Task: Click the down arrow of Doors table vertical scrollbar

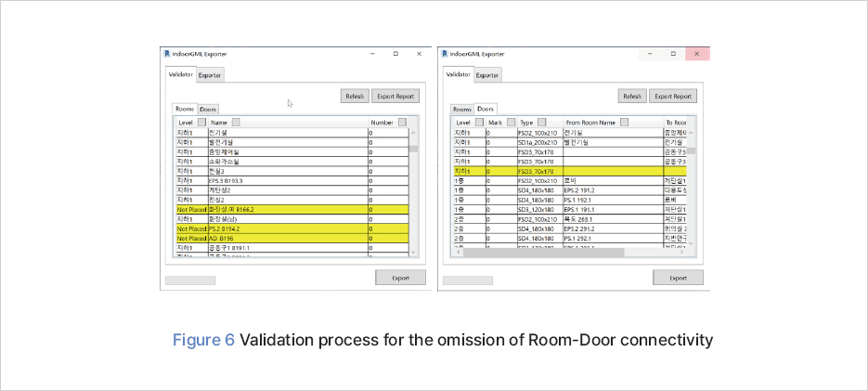Action: point(692,242)
